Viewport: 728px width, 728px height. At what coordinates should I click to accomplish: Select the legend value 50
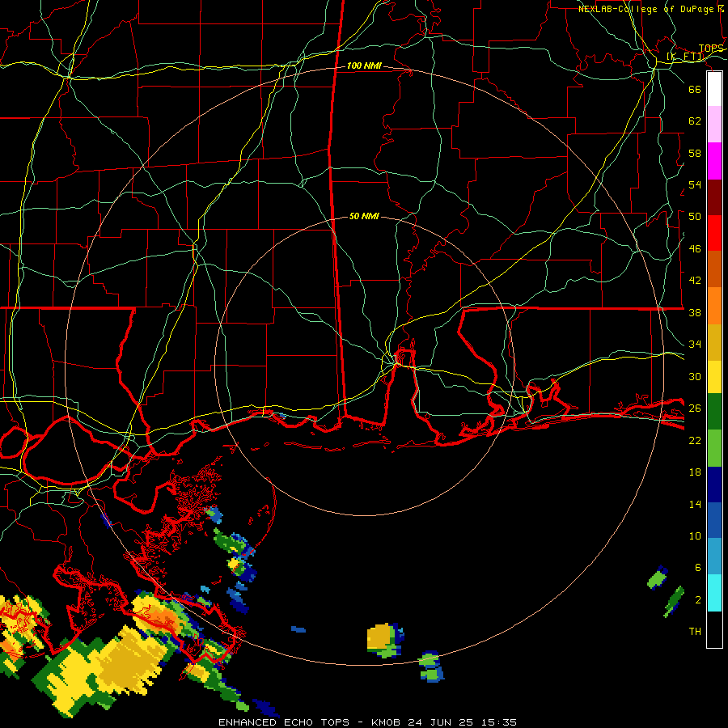pyautogui.click(x=695, y=217)
